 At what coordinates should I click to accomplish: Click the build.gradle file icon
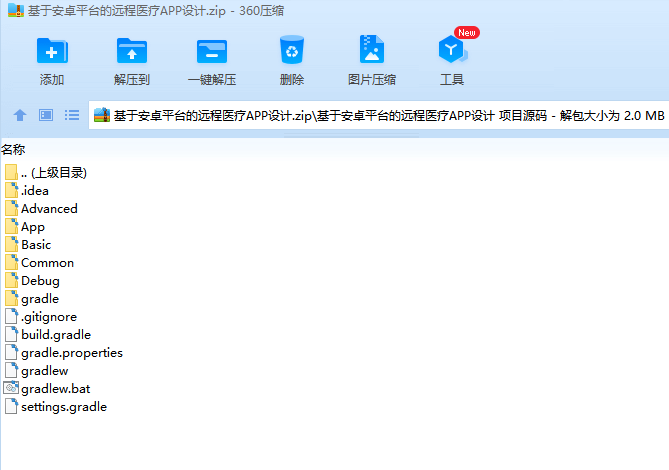[12, 334]
